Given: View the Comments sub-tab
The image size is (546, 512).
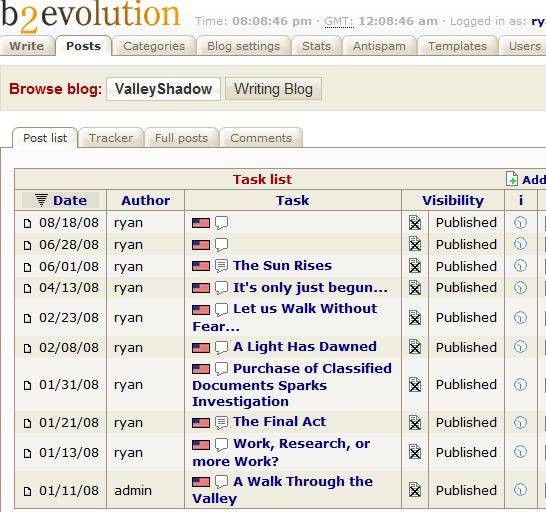Looking at the screenshot, I should point(261,138).
